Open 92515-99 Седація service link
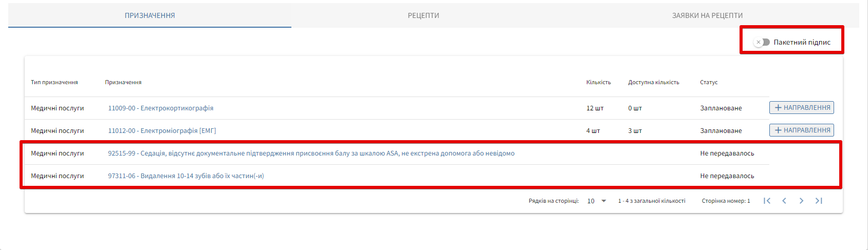This screenshot has width=868, height=250. pyautogui.click(x=311, y=153)
